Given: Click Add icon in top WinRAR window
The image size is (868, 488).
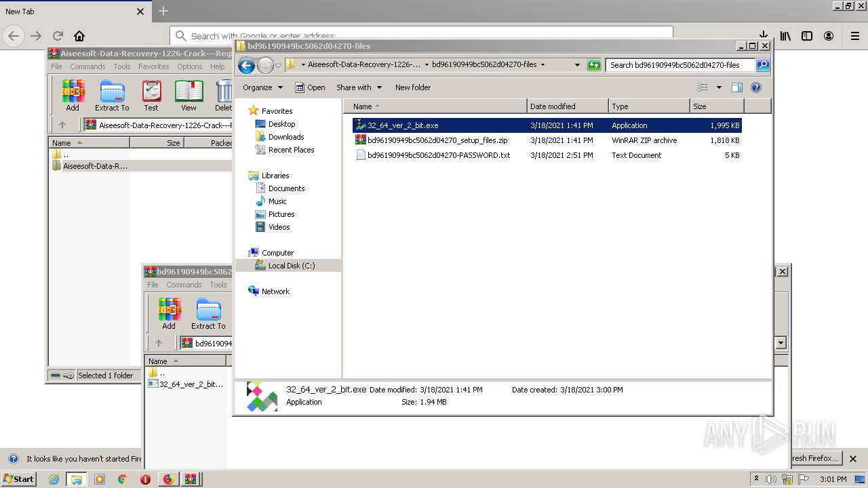Looking at the screenshot, I should [73, 96].
